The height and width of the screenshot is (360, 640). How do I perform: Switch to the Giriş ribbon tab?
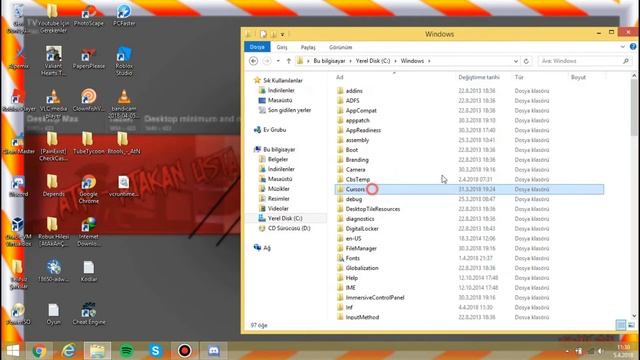coord(282,47)
